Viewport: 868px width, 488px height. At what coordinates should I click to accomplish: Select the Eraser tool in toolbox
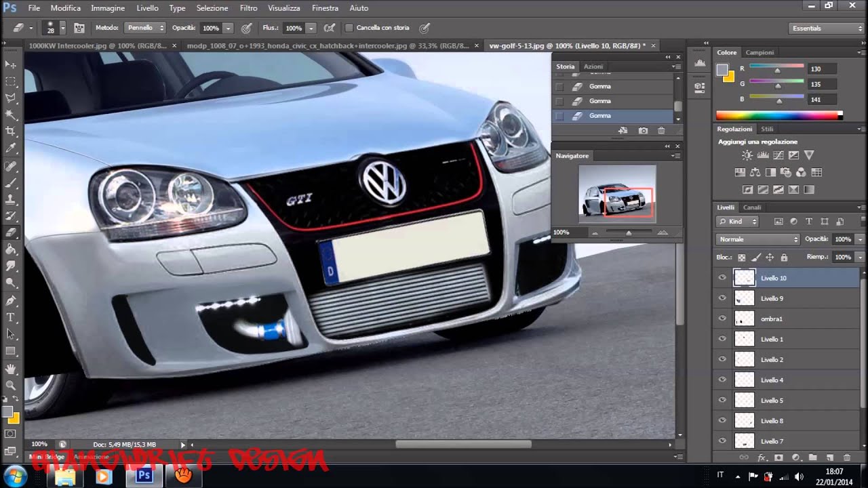pyautogui.click(x=11, y=232)
